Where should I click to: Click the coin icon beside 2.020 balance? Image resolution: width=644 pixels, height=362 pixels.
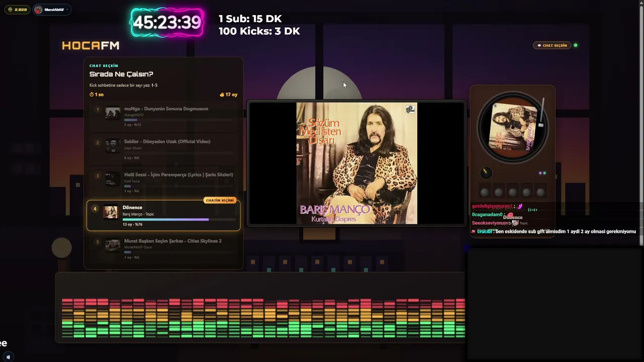click(x=11, y=10)
